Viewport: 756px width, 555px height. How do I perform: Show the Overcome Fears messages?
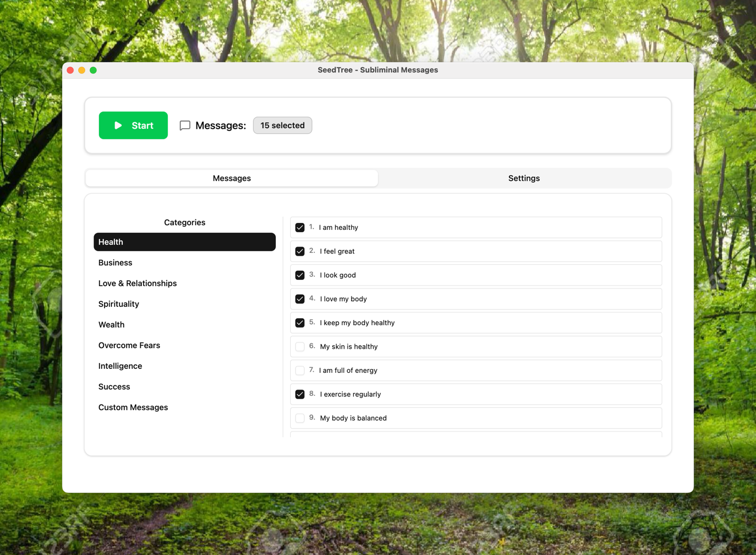(129, 345)
